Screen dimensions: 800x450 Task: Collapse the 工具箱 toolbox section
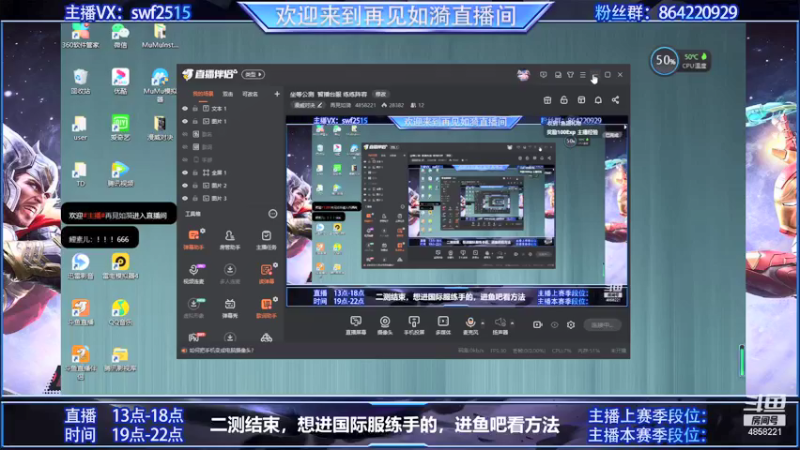[272, 214]
